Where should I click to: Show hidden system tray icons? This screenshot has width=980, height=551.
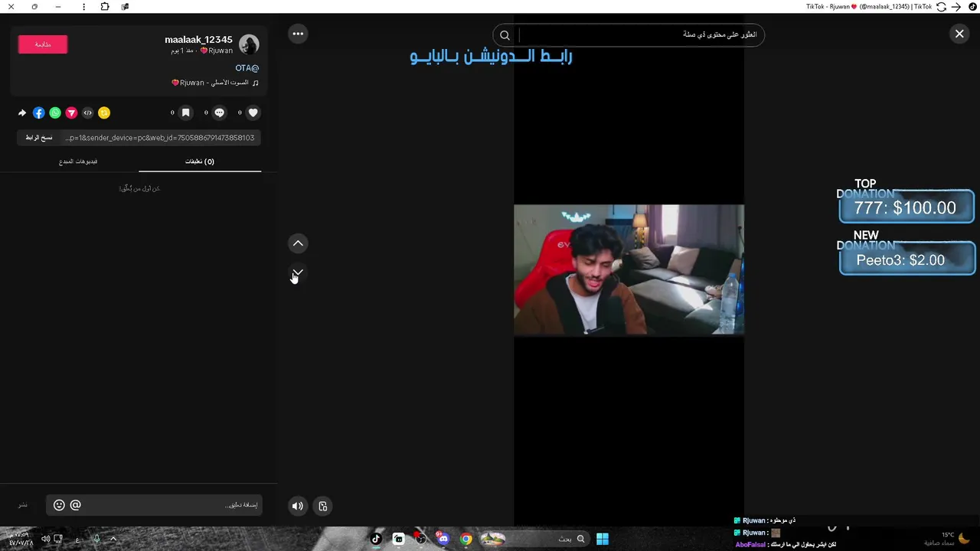(x=113, y=539)
